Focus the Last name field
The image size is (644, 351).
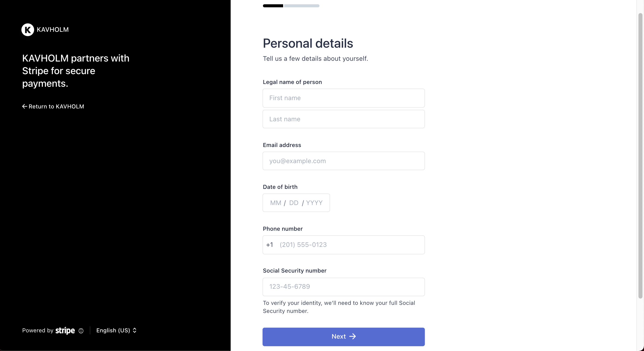344,119
